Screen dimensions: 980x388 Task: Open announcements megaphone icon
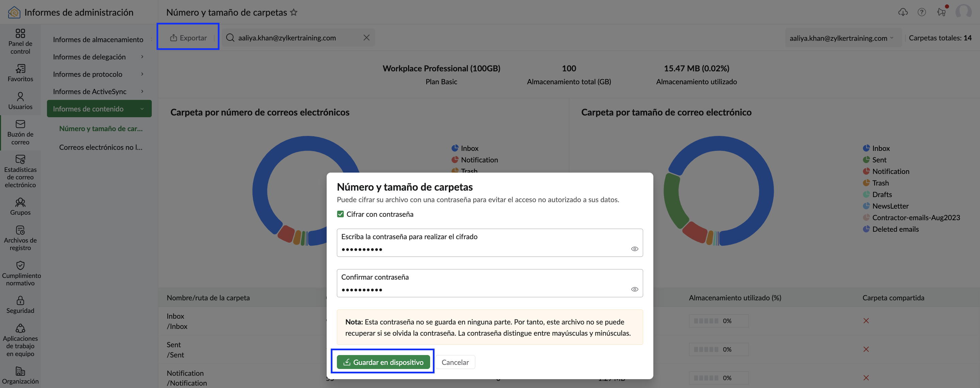tap(942, 12)
